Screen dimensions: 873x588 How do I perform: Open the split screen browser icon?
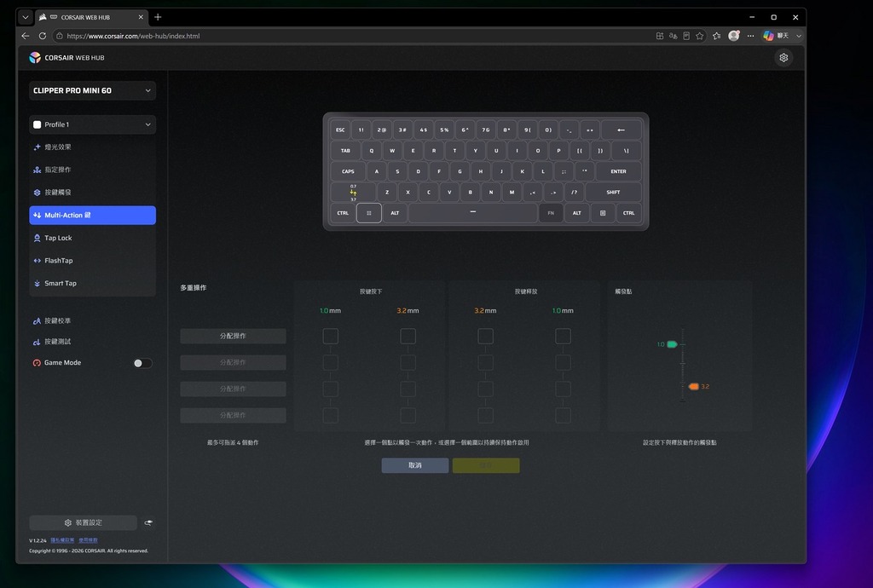pos(660,36)
